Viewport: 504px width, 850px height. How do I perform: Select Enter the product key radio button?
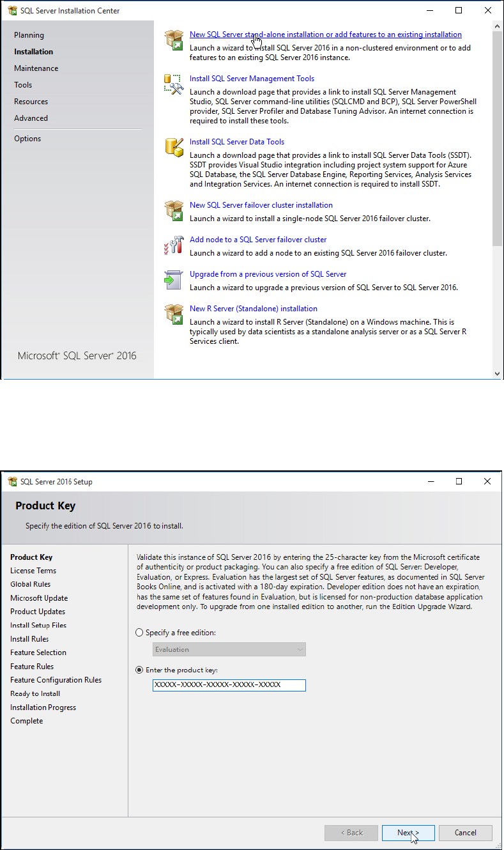pyautogui.click(x=140, y=670)
